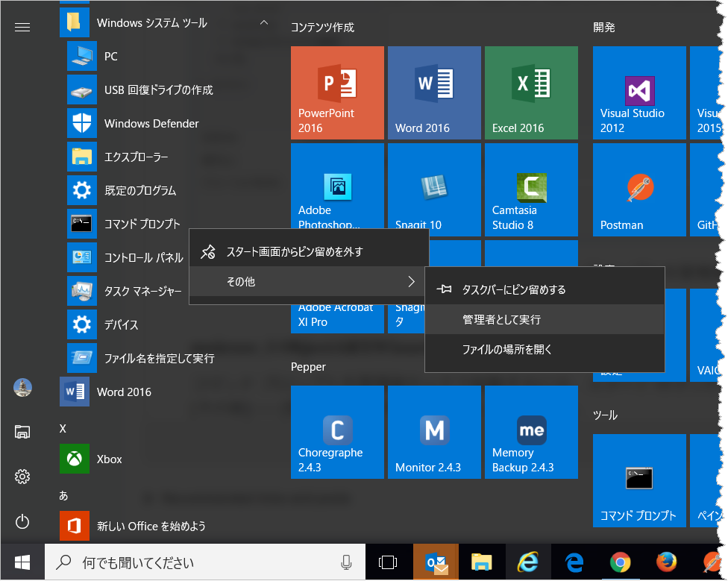Image resolution: width=728 pixels, height=581 pixels.
Task: Choose スタート画面からピン留めを外す
Action: pyautogui.click(x=309, y=251)
